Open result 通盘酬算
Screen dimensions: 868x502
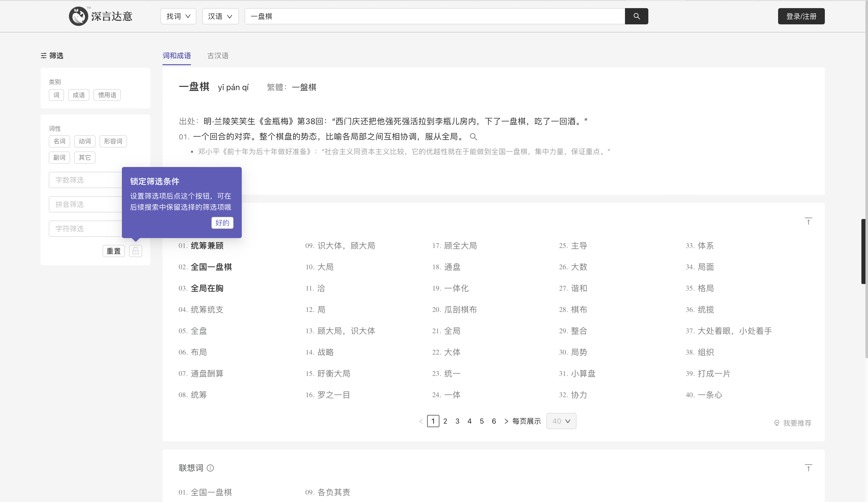click(207, 374)
